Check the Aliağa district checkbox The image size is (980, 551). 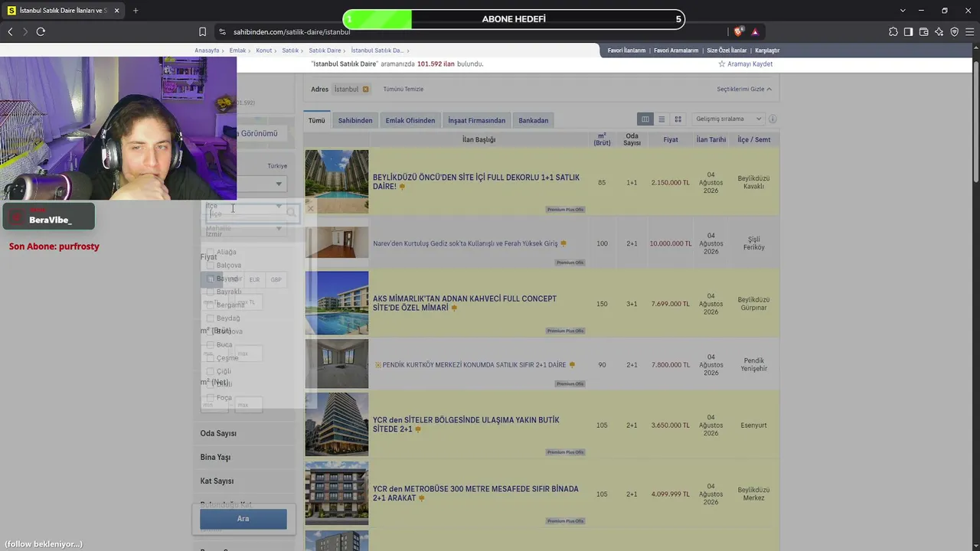tap(211, 252)
